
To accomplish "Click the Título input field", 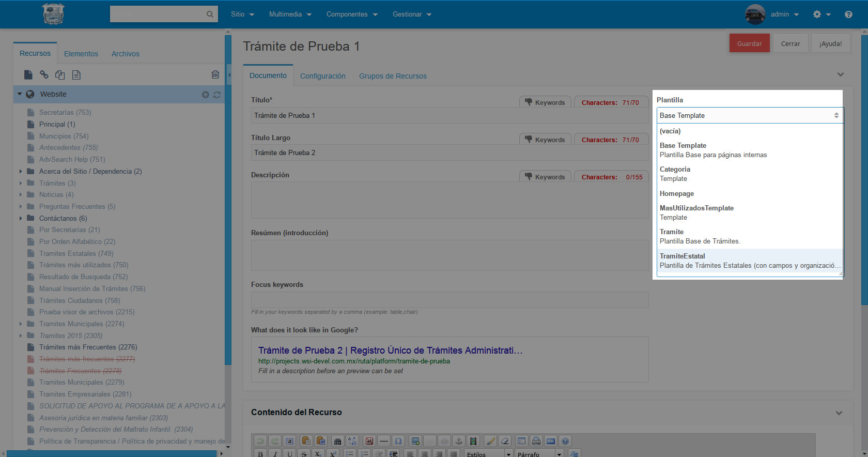I will (x=450, y=115).
